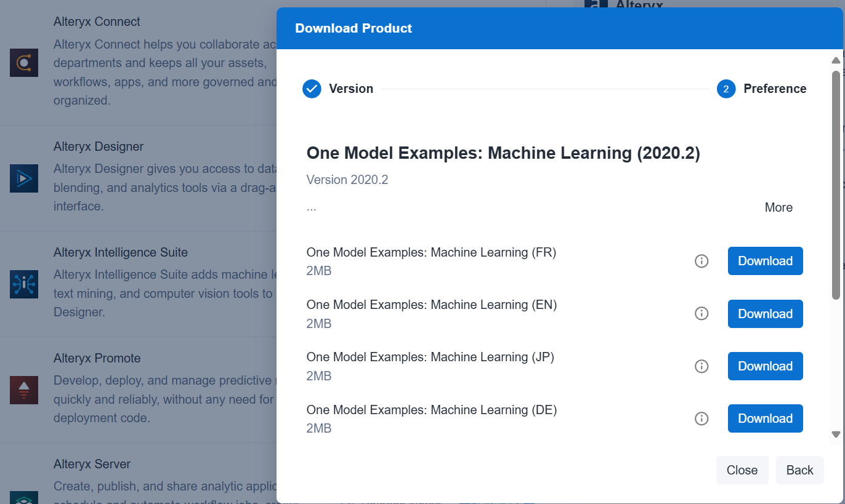Click the completed Version step checkmark

312,89
